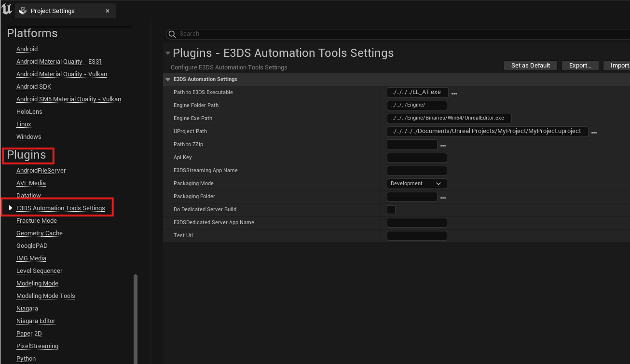The image size is (630, 364).
Task: Open HoloLens platform settings
Action: (29, 112)
